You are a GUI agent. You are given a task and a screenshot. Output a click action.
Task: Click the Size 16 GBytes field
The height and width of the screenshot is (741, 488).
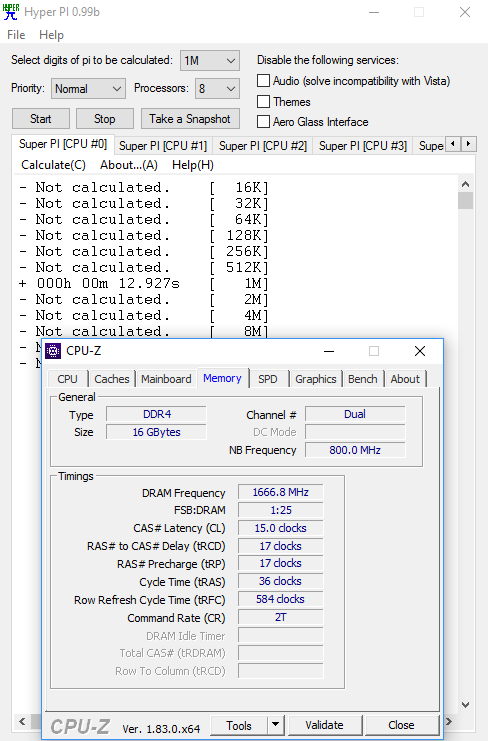156,432
